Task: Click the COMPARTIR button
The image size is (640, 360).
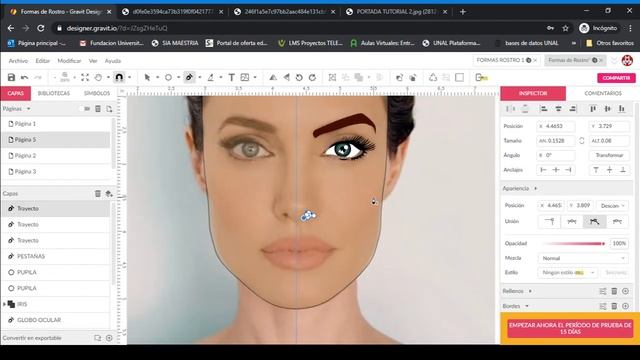Action: coord(616,78)
